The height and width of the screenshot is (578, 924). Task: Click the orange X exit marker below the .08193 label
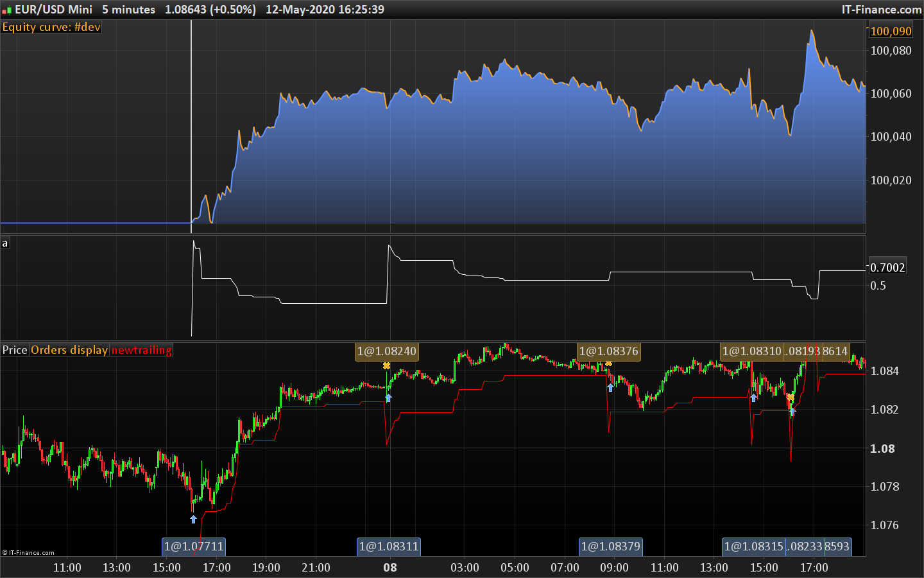[x=791, y=398]
